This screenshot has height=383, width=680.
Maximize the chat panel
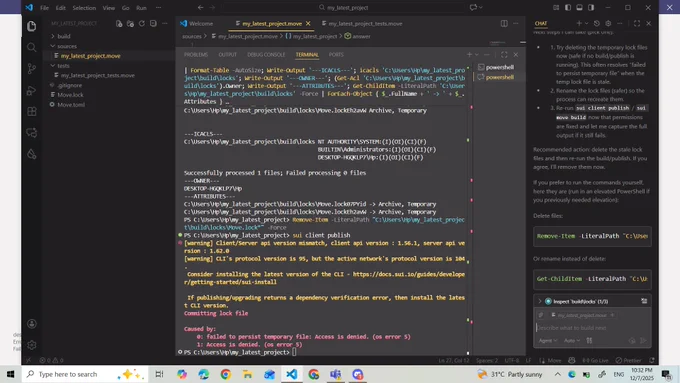click(637, 23)
